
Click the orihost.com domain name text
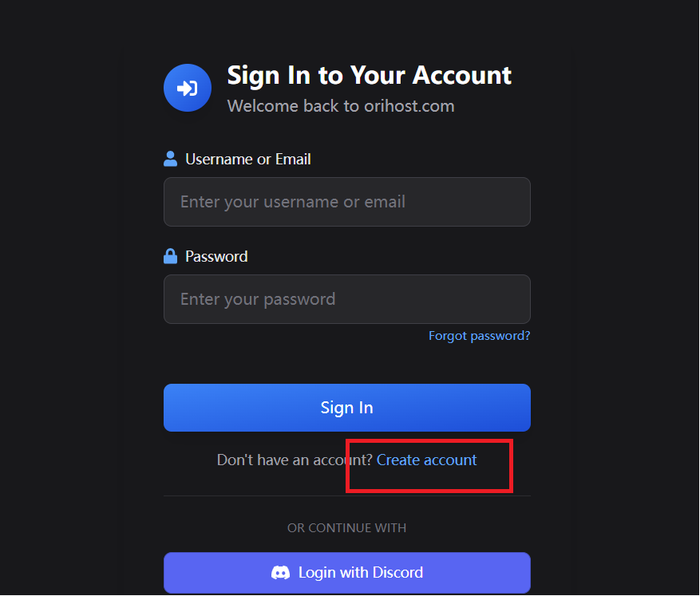coord(409,106)
